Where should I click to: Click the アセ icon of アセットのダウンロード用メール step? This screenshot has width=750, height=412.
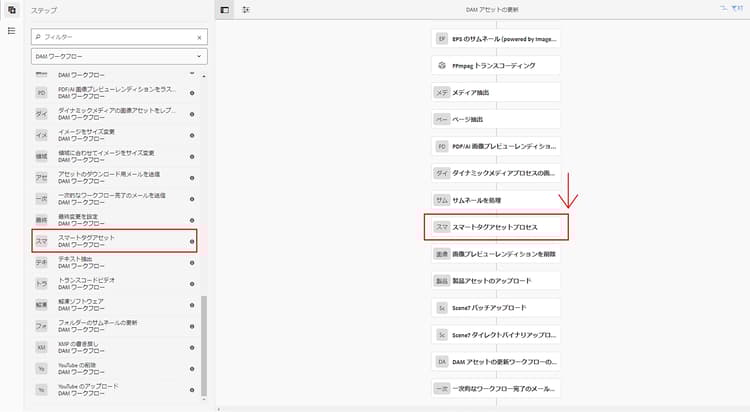tap(42, 178)
